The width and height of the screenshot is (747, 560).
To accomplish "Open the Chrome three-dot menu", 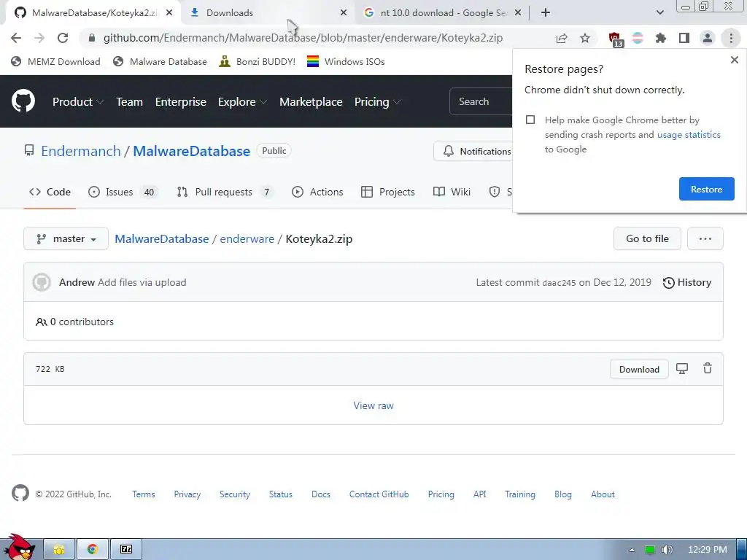I will tap(731, 38).
